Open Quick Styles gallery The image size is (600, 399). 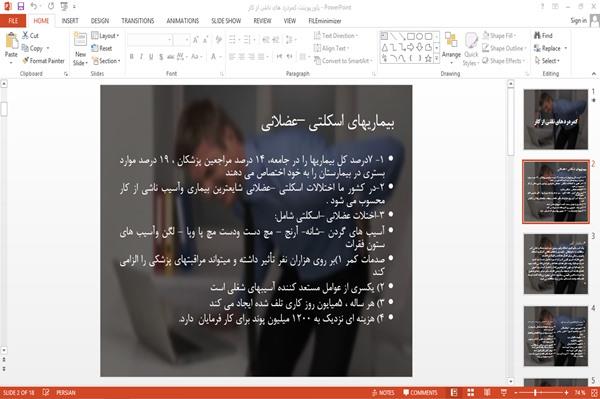coord(471,49)
